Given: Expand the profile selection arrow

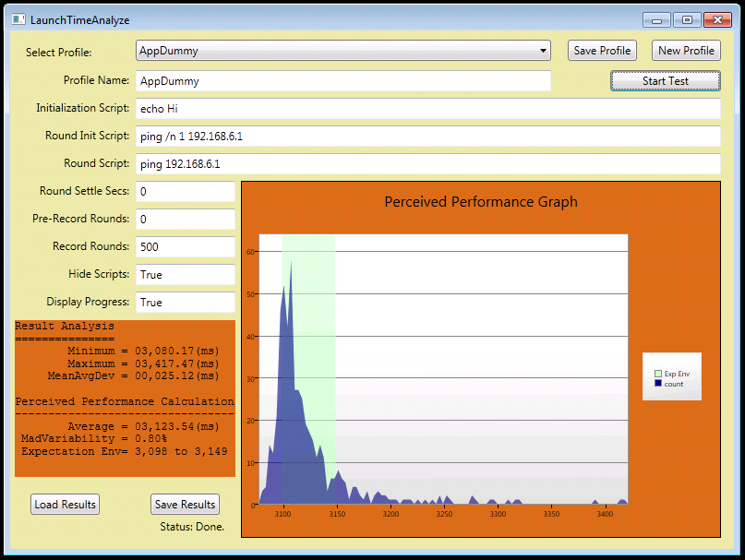Looking at the screenshot, I should [539, 51].
